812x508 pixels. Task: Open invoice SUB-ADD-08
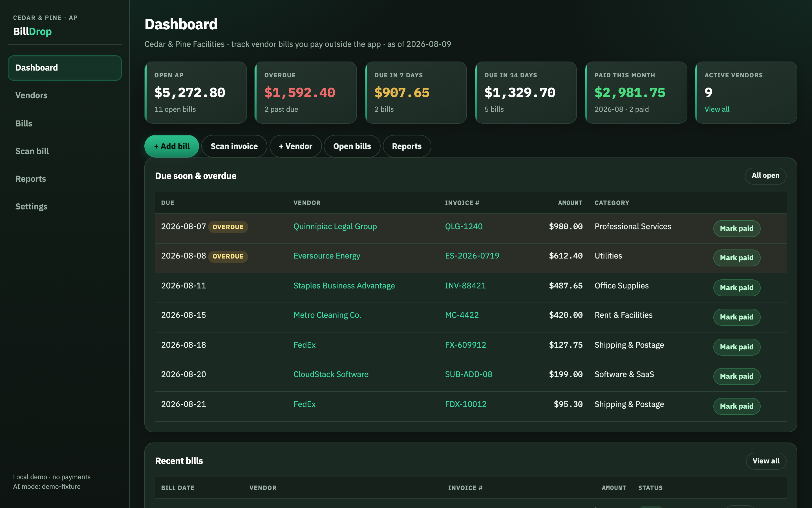point(468,374)
